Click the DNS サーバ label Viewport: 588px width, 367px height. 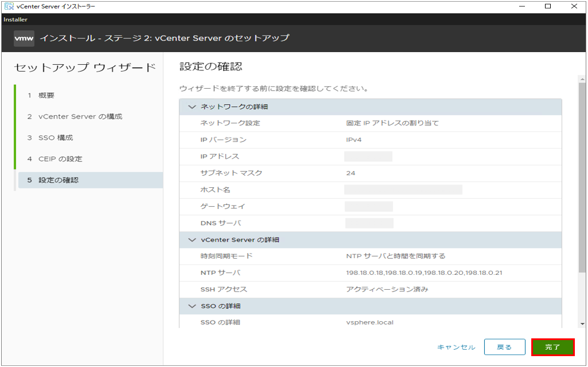coord(221,223)
